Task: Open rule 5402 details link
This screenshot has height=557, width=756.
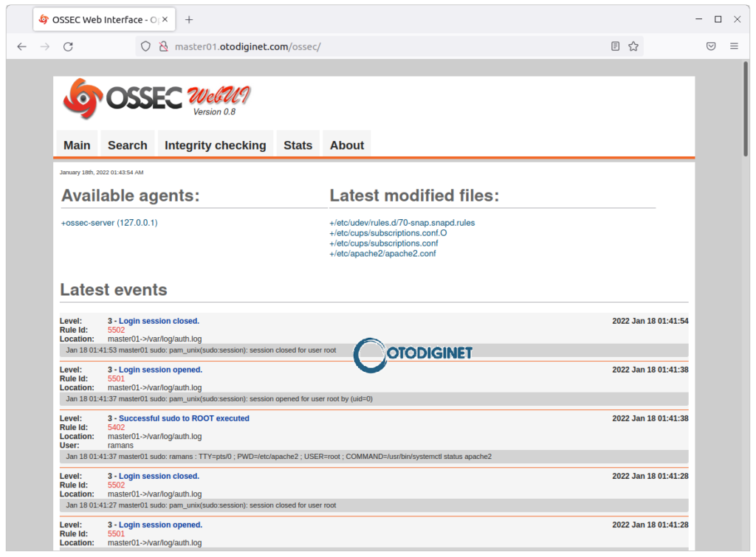Action: tap(116, 427)
